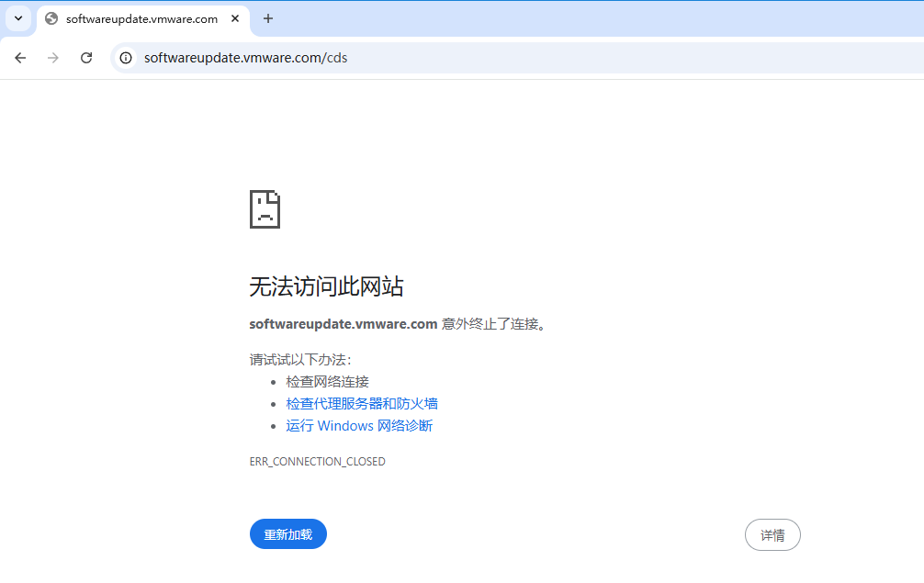Image resolution: width=924 pixels, height=583 pixels.
Task: Select the softwareupdate.vmware.com tab
Action: point(141,19)
